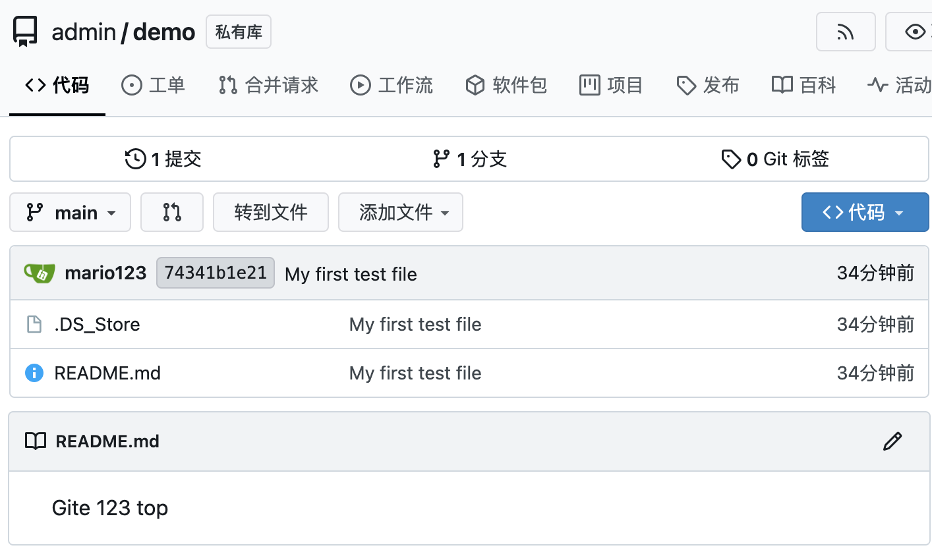Go to the 工作流 tab

pos(392,85)
